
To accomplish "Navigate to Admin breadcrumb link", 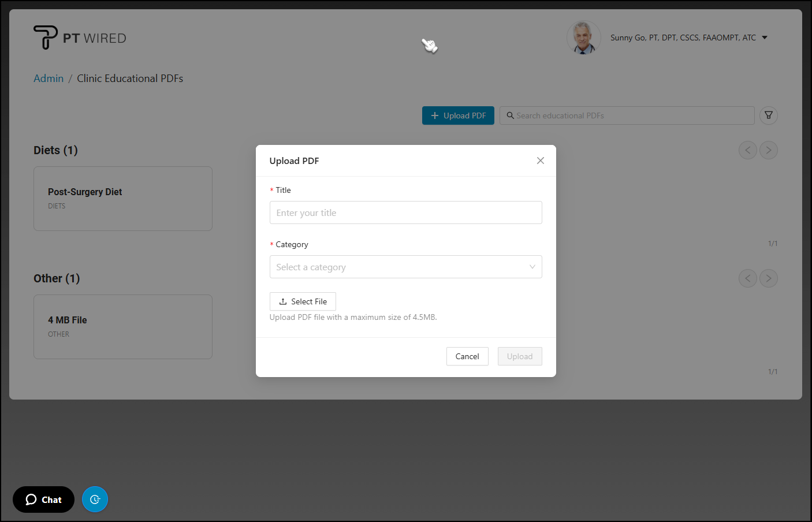I will pyautogui.click(x=49, y=79).
